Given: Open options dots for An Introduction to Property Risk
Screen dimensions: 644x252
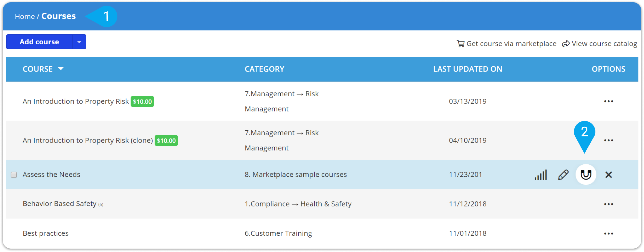Looking at the screenshot, I should click(x=608, y=101).
